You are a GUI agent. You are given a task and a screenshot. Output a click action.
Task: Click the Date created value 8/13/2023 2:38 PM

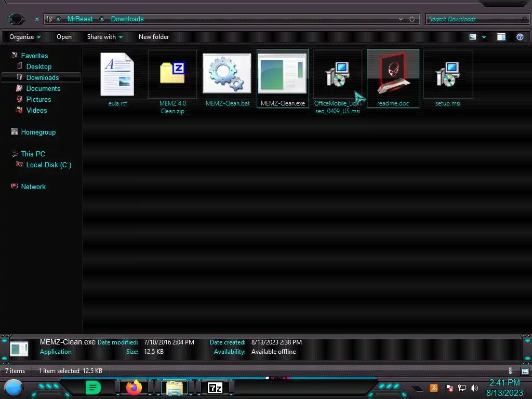pyautogui.click(x=276, y=342)
